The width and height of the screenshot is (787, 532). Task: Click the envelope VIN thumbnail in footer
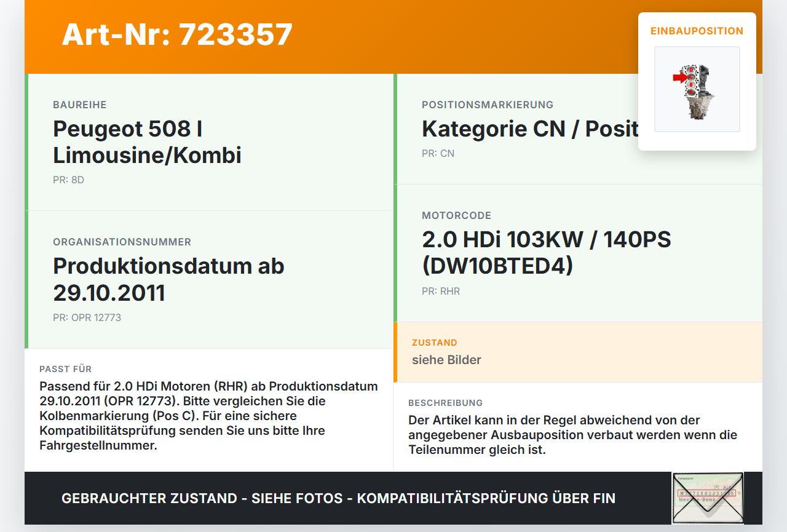(x=708, y=498)
